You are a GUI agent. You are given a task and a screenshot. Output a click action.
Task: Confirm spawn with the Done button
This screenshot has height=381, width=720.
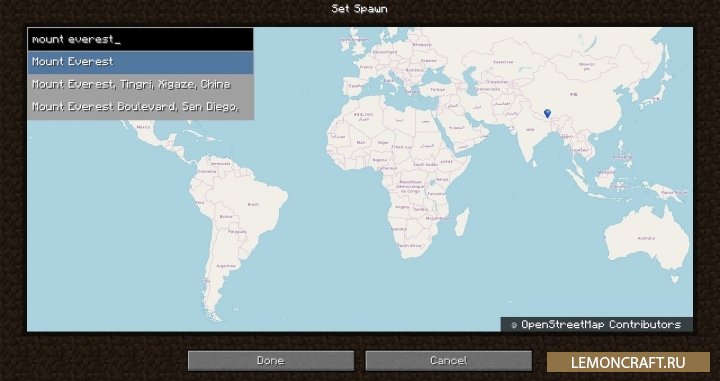[x=271, y=361]
